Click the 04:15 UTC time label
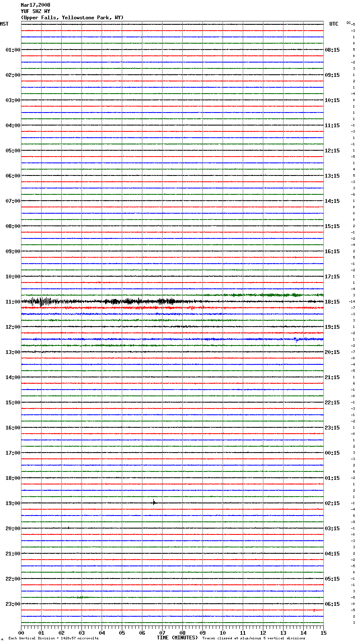 (x=332, y=554)
